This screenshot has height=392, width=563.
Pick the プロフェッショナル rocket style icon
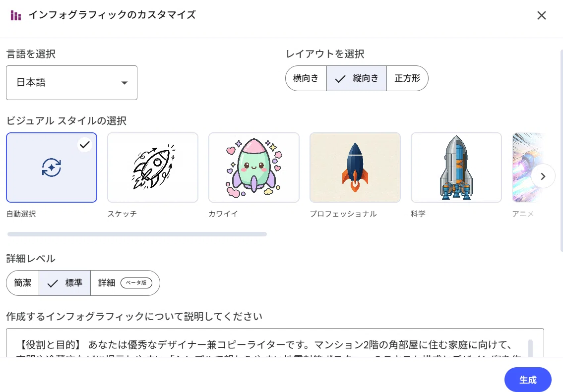point(355,168)
